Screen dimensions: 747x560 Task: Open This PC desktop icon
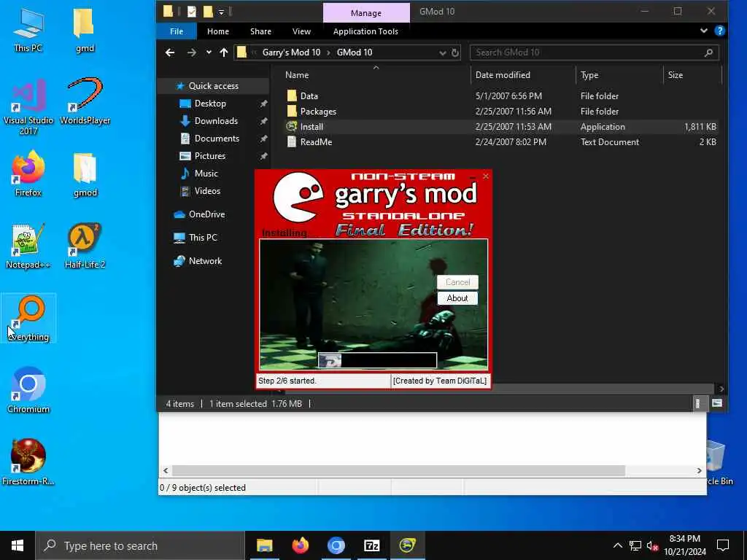tap(28, 29)
